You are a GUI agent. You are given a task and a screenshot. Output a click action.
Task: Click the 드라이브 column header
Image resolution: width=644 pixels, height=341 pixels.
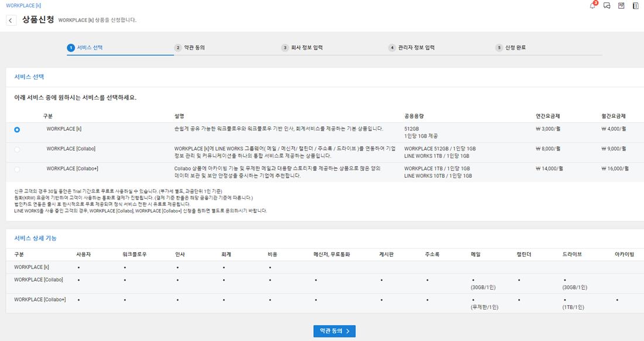point(572,254)
